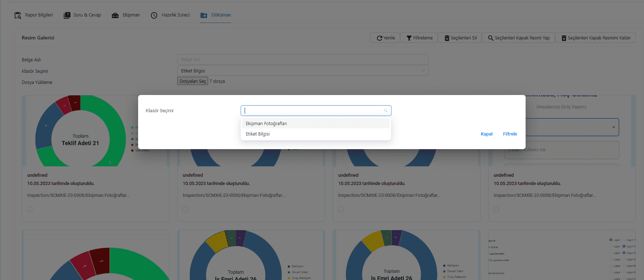
Task: Close dialog with Kapat link
Action: (486, 134)
